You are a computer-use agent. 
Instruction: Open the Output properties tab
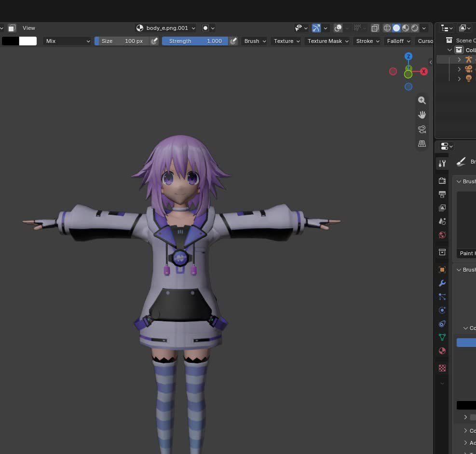(442, 194)
